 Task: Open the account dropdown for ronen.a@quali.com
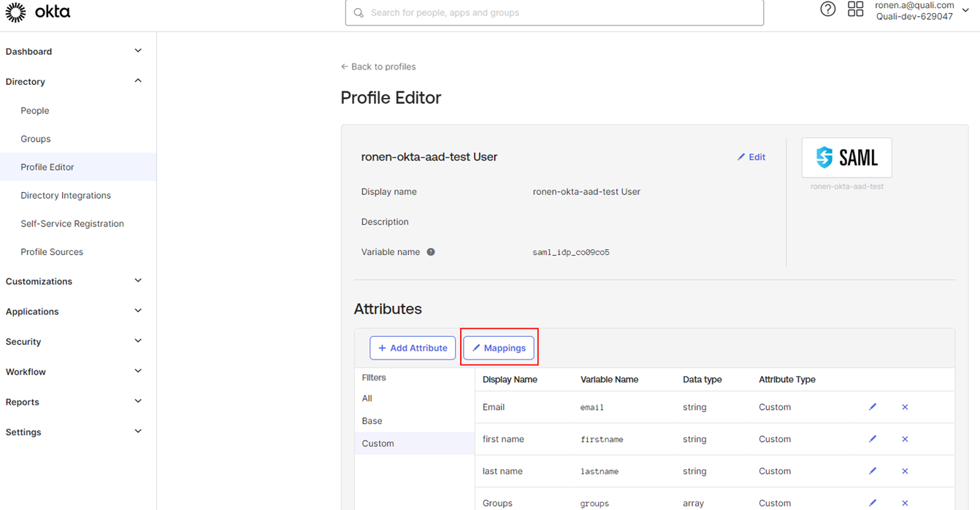pyautogui.click(x=965, y=11)
